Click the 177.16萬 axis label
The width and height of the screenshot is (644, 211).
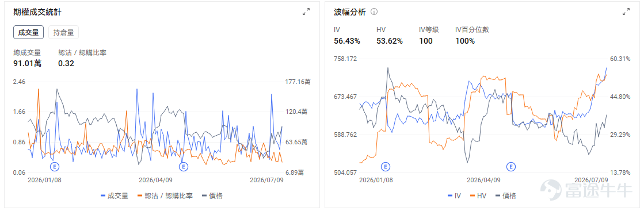pyautogui.click(x=298, y=82)
